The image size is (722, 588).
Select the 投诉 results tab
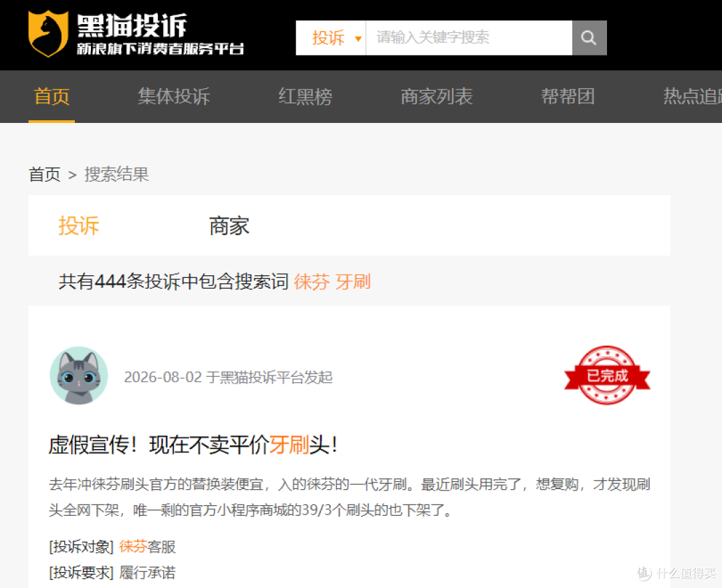(x=79, y=226)
